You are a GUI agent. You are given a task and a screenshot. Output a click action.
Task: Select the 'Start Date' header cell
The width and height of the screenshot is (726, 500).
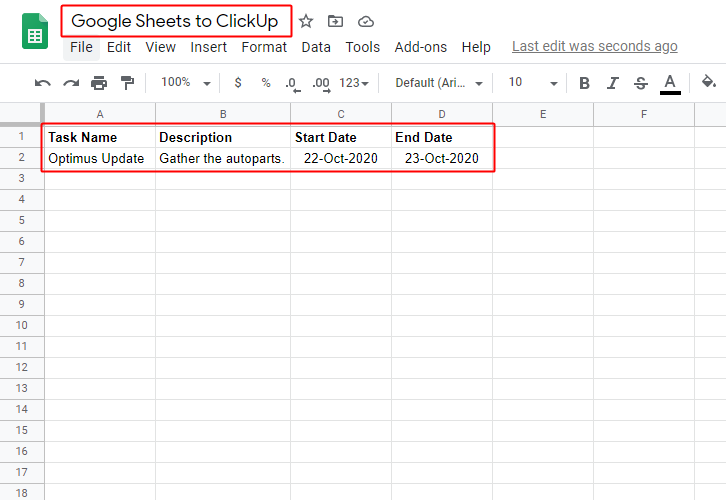tap(341, 137)
